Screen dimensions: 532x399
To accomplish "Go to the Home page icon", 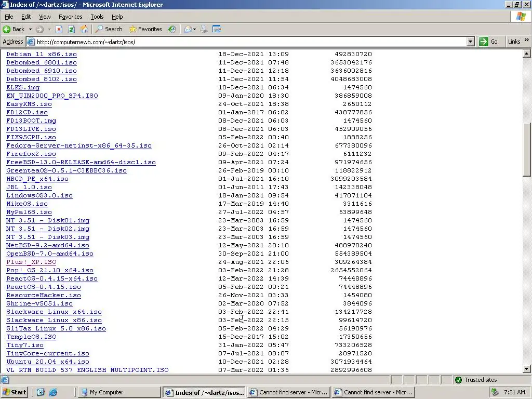I will [x=84, y=29].
